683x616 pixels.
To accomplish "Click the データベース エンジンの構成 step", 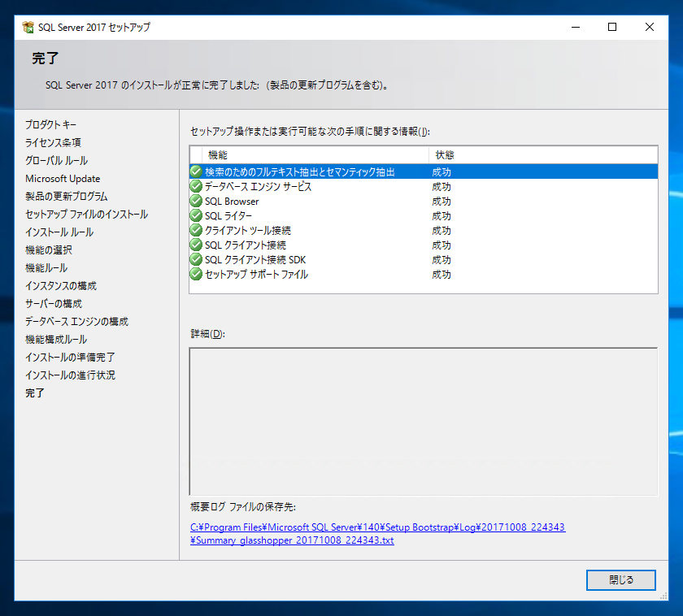I will 76,321.
